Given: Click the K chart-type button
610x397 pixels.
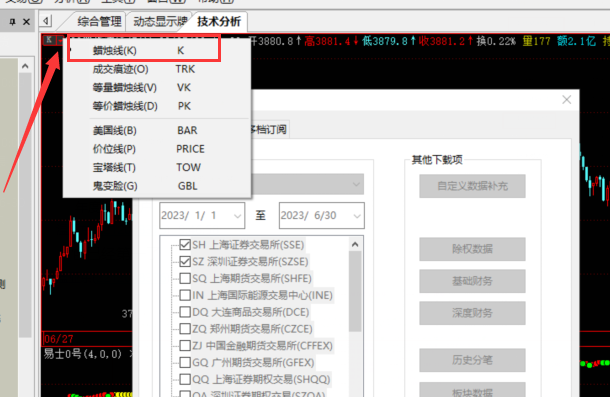Looking at the screenshot, I should [49, 40].
